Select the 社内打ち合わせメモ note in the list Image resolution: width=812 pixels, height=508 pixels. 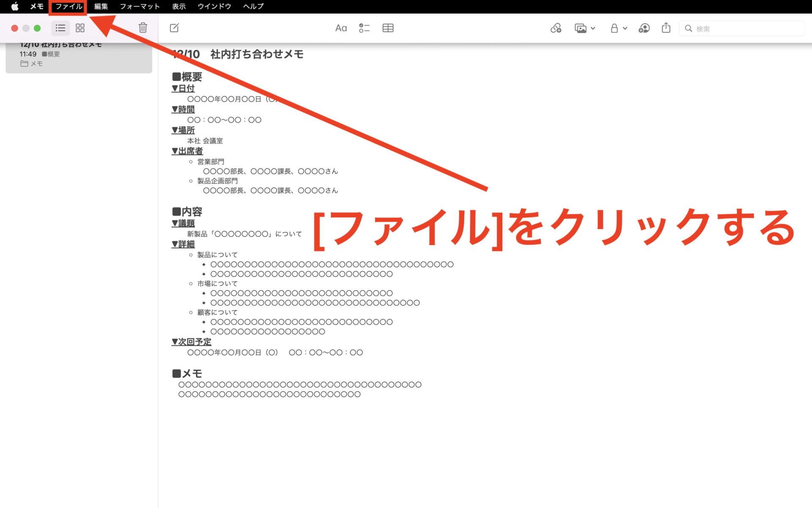pyautogui.click(x=79, y=57)
